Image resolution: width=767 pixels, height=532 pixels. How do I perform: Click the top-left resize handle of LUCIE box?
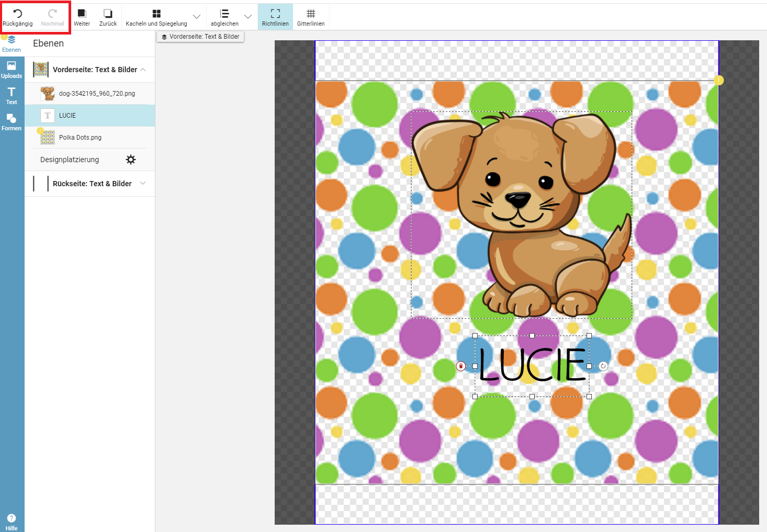pyautogui.click(x=475, y=336)
